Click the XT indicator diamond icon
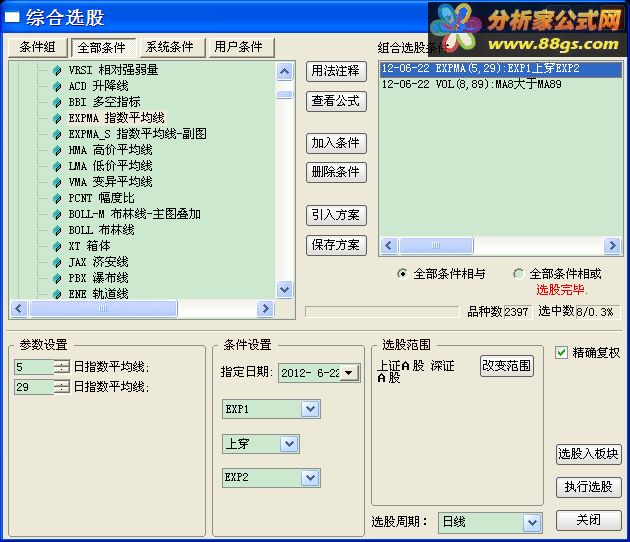 (57, 246)
